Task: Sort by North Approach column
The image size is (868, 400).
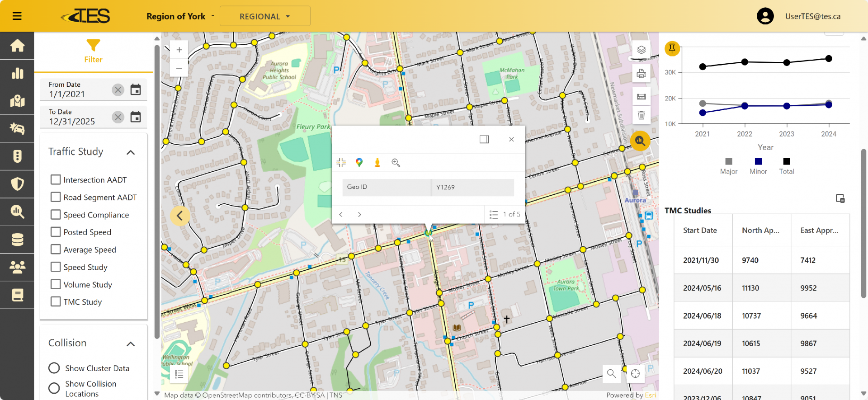Action: [762, 231]
